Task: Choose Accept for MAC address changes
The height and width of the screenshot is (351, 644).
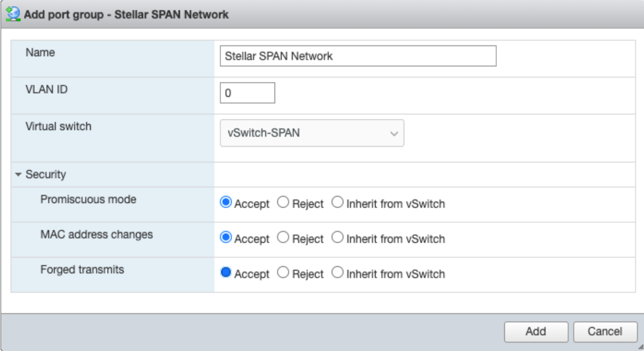Action: (x=226, y=238)
